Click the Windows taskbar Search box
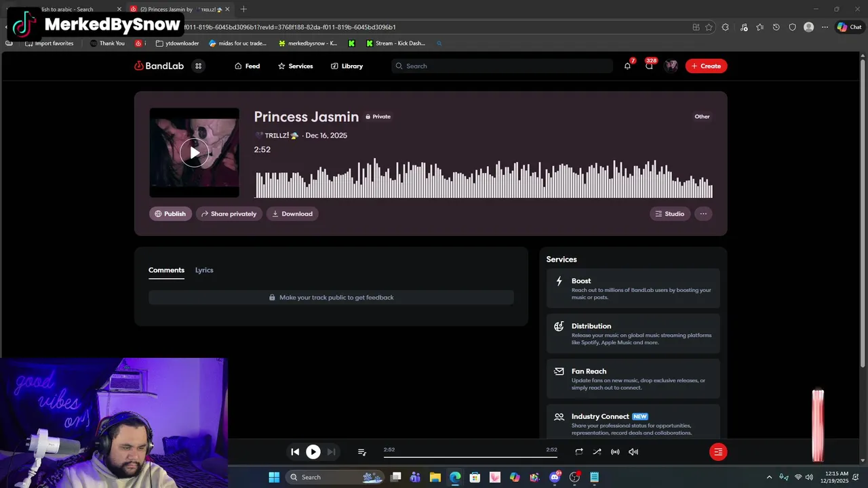The width and height of the screenshot is (868, 488). [336, 477]
